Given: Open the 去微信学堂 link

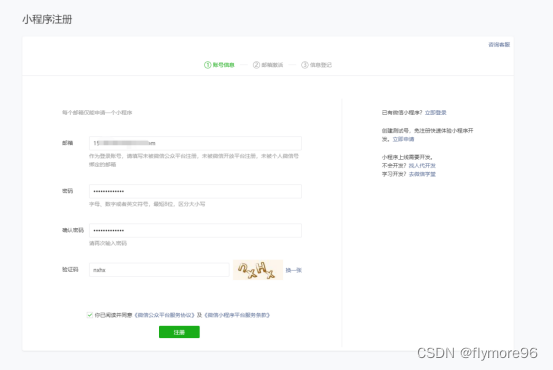Looking at the screenshot, I should point(422,174).
